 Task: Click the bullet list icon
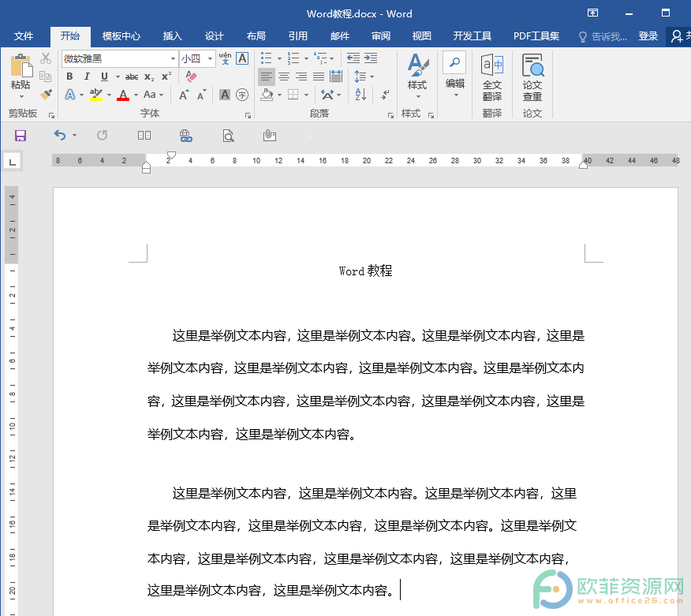tap(266, 58)
